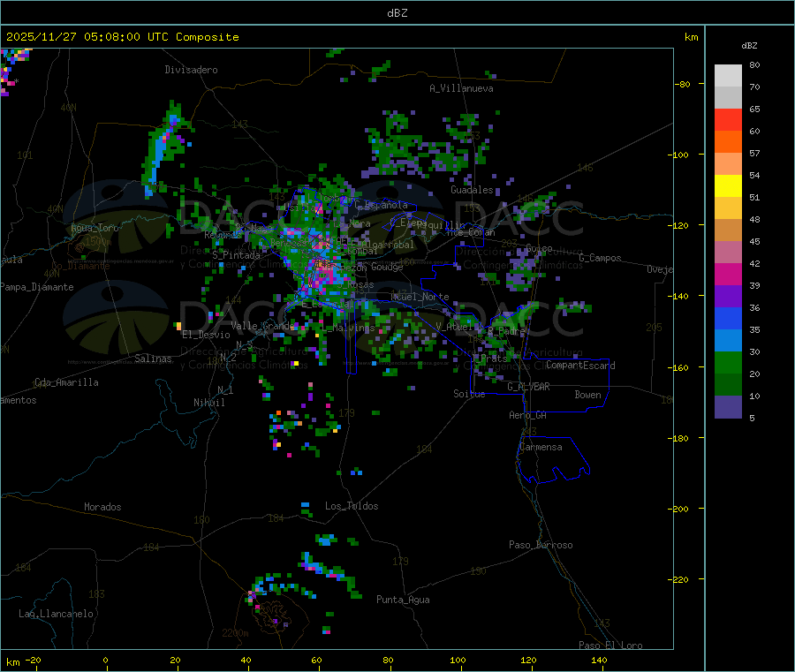Click the Pampa_Diamante map label

tap(37, 287)
